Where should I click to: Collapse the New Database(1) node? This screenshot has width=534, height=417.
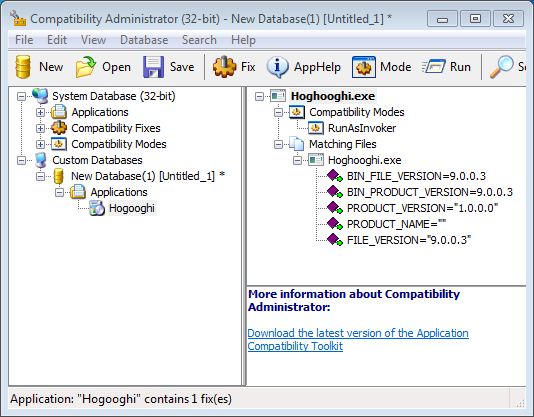pos(41,176)
